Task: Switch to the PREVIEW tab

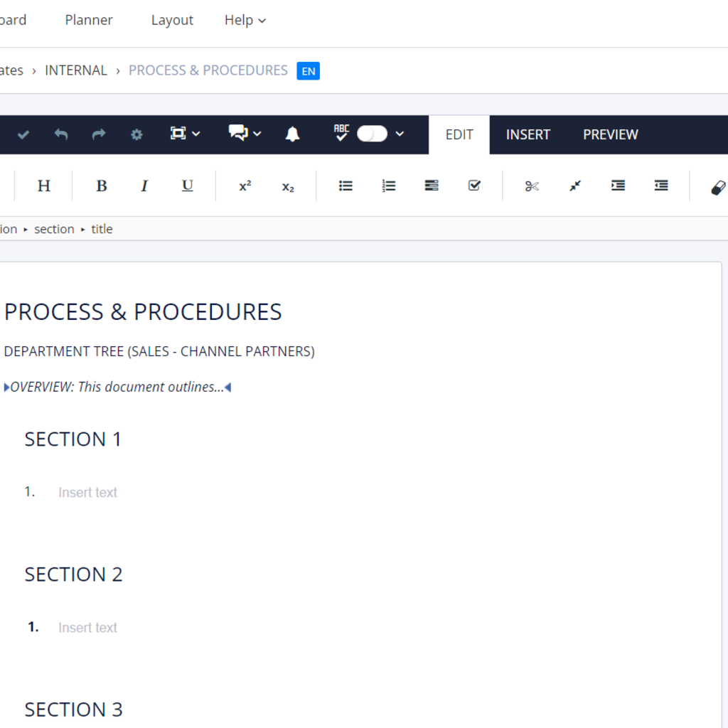Action: tap(610, 134)
